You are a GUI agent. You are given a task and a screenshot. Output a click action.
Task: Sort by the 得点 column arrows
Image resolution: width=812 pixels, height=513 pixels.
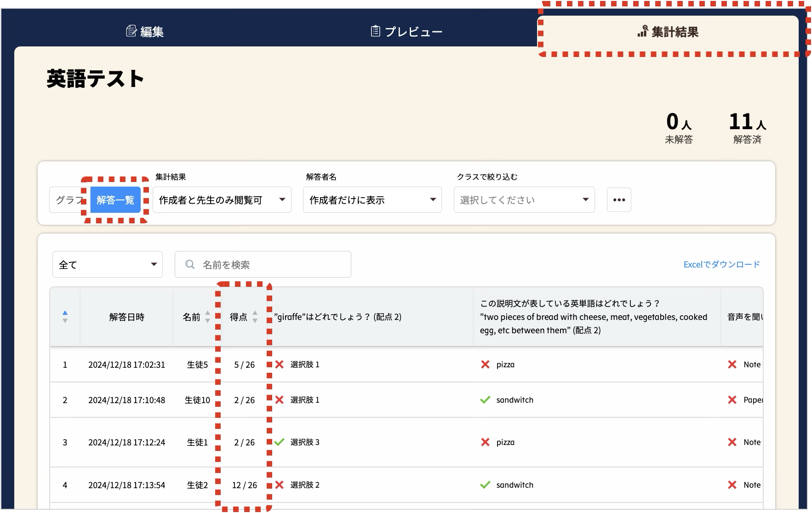[x=255, y=317]
